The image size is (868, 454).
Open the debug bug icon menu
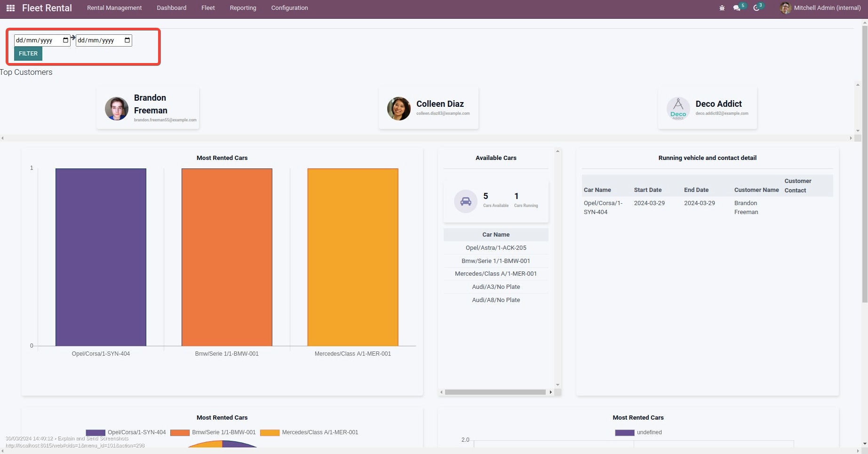tap(722, 8)
